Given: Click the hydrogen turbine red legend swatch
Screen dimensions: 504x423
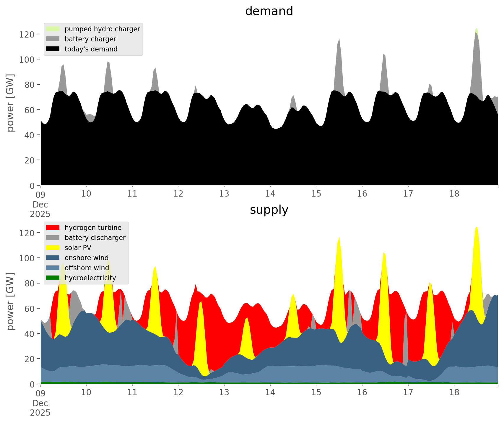Looking at the screenshot, I should (53, 228).
